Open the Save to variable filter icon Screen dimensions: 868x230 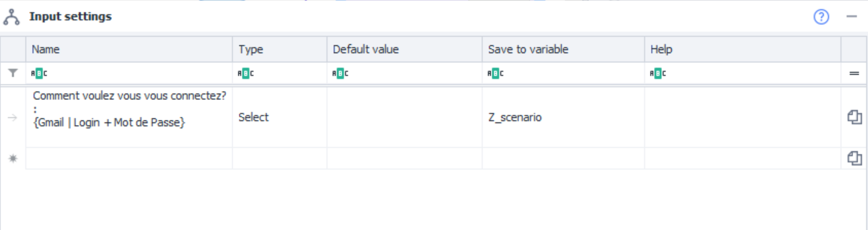coord(495,74)
